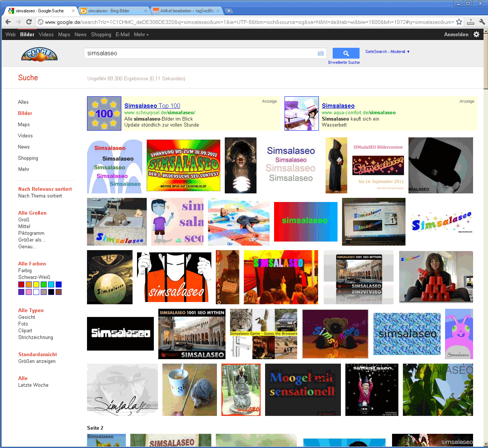Viewport: 488px width, 448px height.
Task: Pick the green color swatch filter
Action: [x=44, y=284]
